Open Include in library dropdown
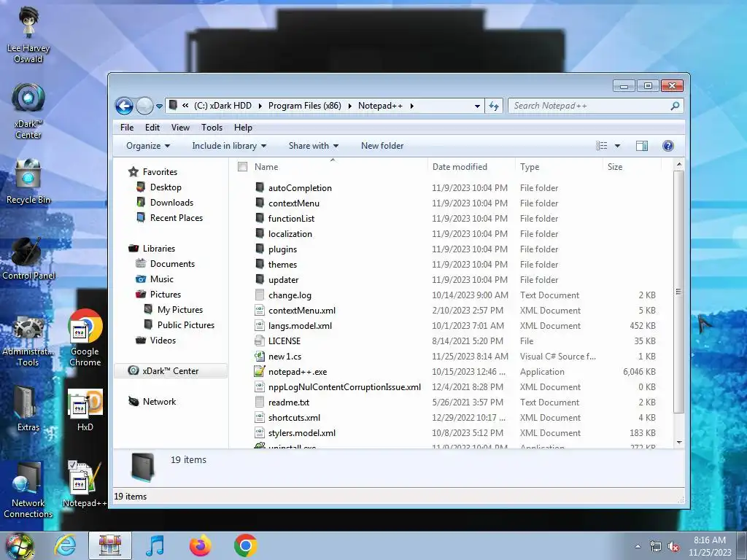747x560 pixels. (x=229, y=146)
